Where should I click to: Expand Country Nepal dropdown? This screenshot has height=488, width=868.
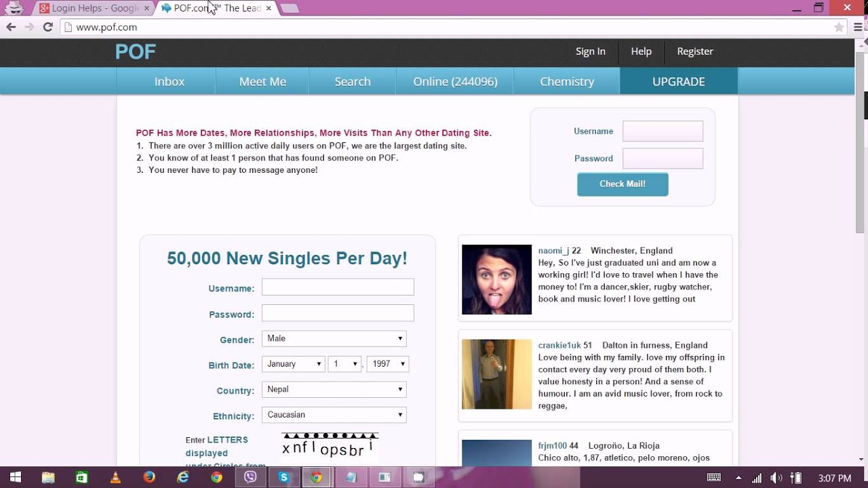pyautogui.click(x=334, y=390)
